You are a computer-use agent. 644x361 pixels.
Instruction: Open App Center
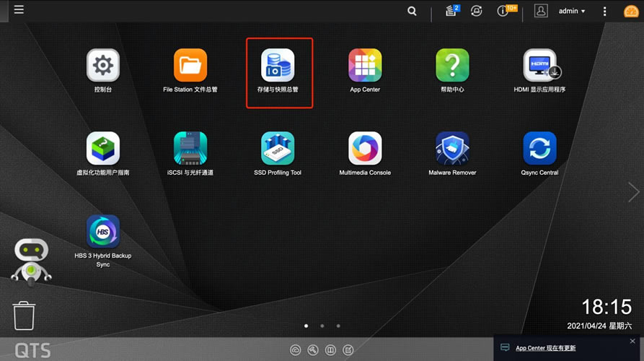click(365, 66)
